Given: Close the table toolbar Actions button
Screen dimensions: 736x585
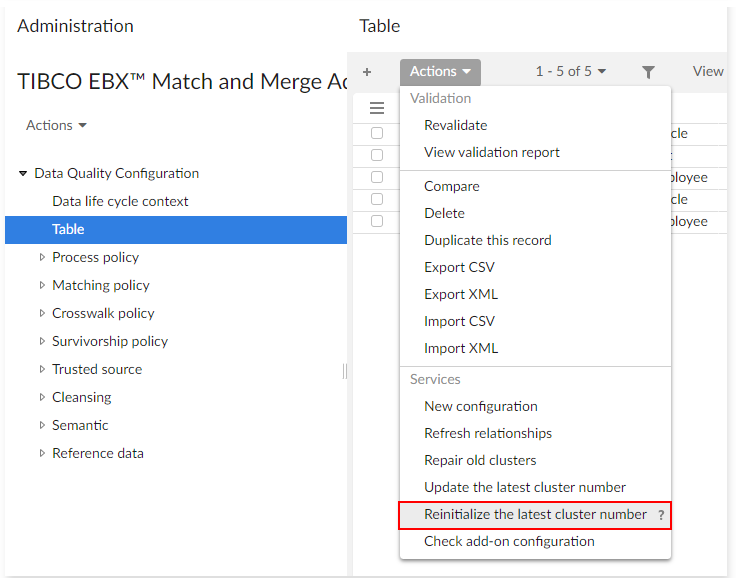Looking at the screenshot, I should (440, 72).
